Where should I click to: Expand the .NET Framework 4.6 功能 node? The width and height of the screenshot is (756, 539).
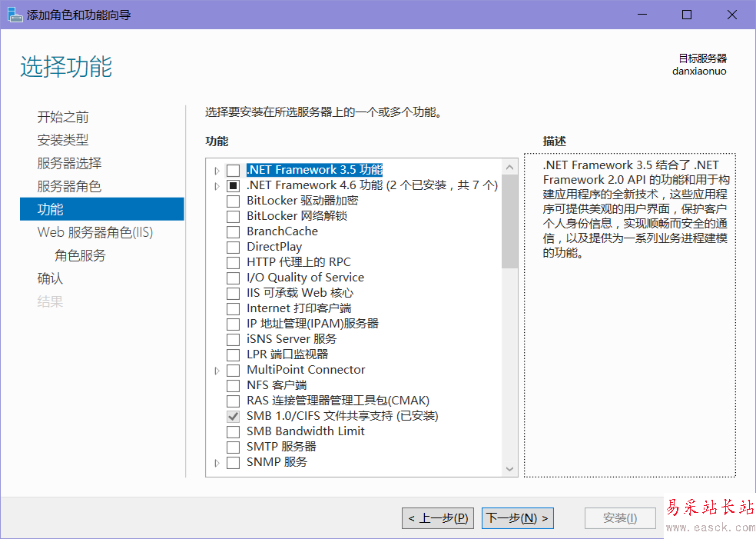(217, 186)
